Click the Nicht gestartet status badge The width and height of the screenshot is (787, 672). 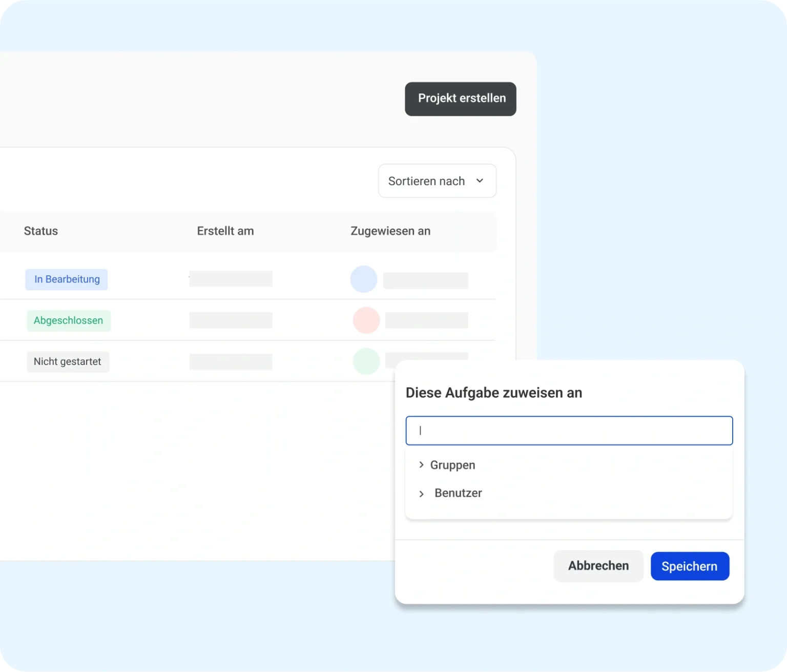pyautogui.click(x=68, y=362)
